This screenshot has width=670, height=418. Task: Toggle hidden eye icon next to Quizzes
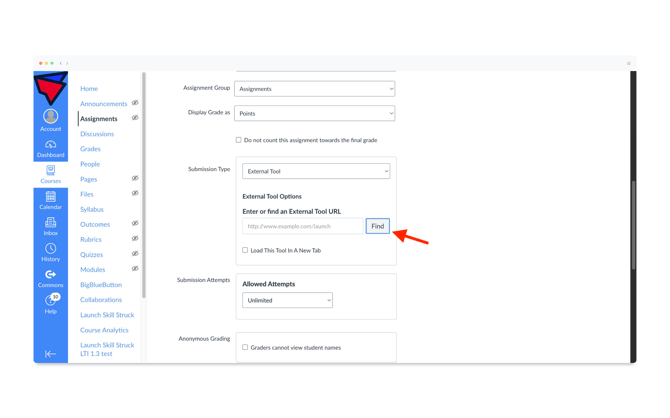(x=135, y=253)
